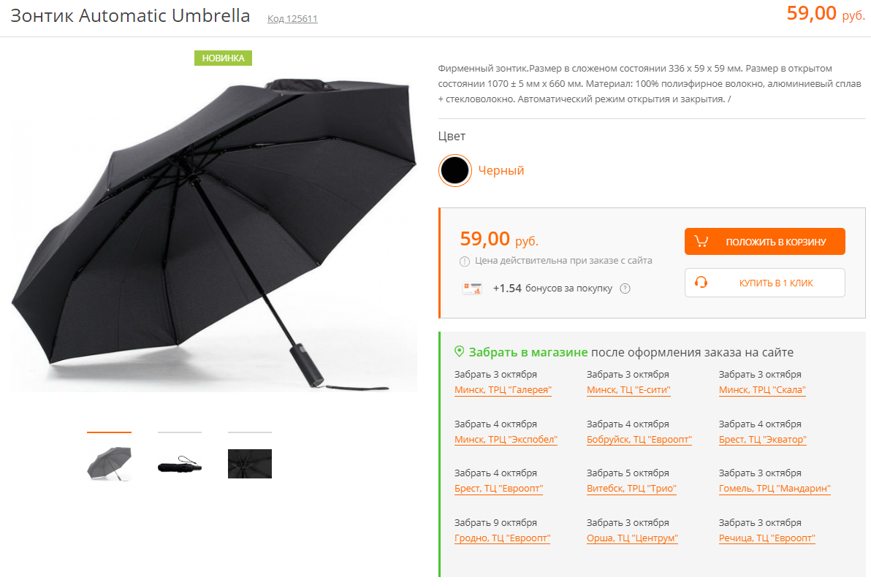
Task: View the third thumbnail, the umbrella fabric close-up
Action: (x=250, y=464)
